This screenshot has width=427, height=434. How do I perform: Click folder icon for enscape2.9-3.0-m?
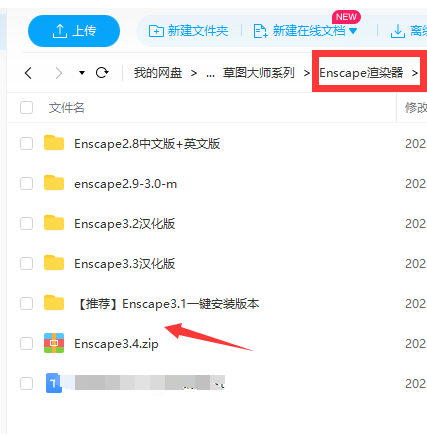pyautogui.click(x=54, y=183)
